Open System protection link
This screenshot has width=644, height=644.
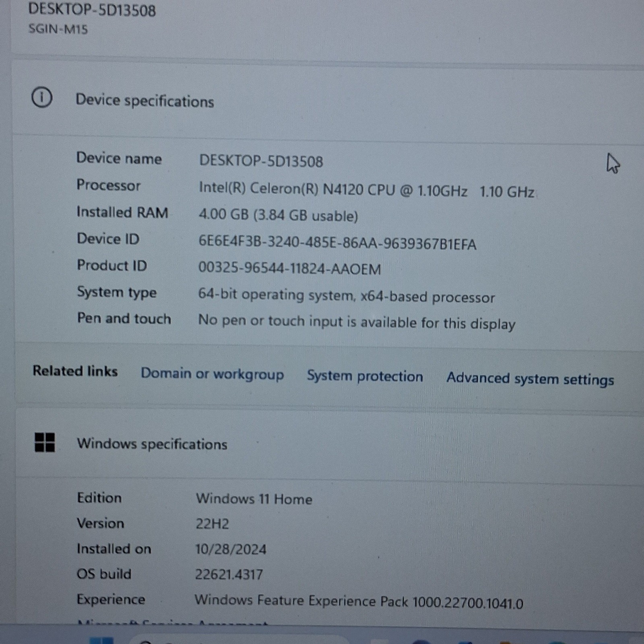pyautogui.click(x=365, y=376)
